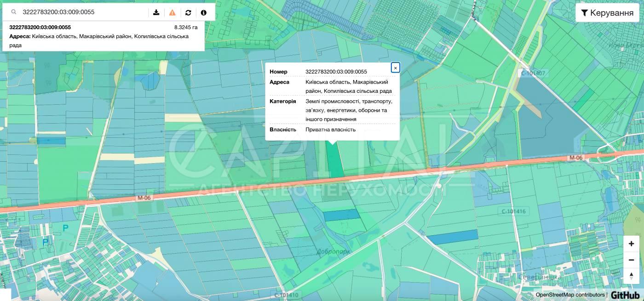The image size is (644, 301).
Task: Click the refresh arrows icon
Action: [188, 12]
